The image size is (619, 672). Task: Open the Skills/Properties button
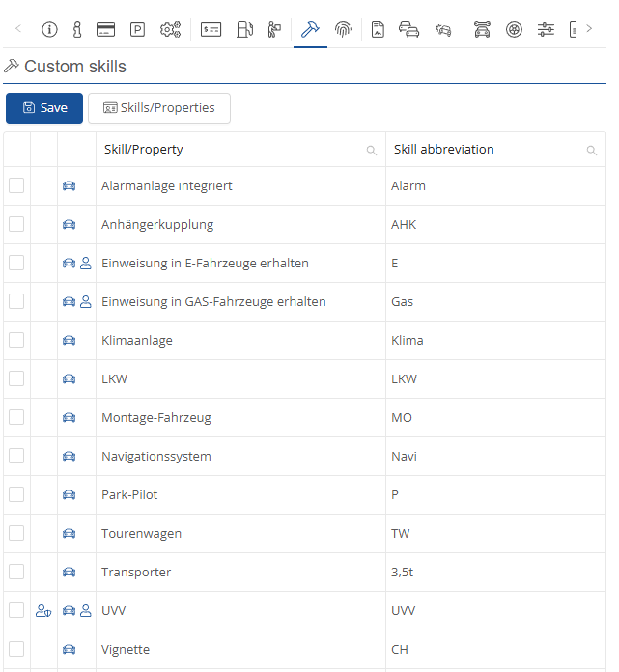(x=159, y=108)
